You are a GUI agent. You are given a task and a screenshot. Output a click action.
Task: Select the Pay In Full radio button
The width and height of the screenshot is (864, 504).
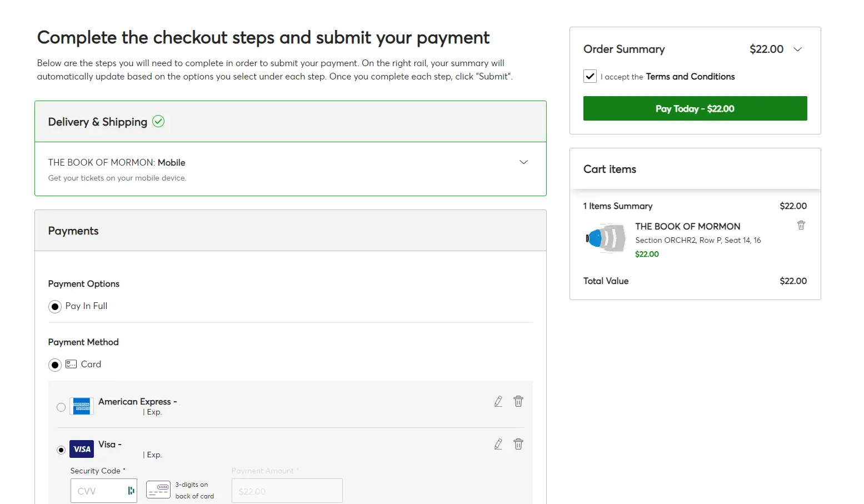pyautogui.click(x=55, y=307)
